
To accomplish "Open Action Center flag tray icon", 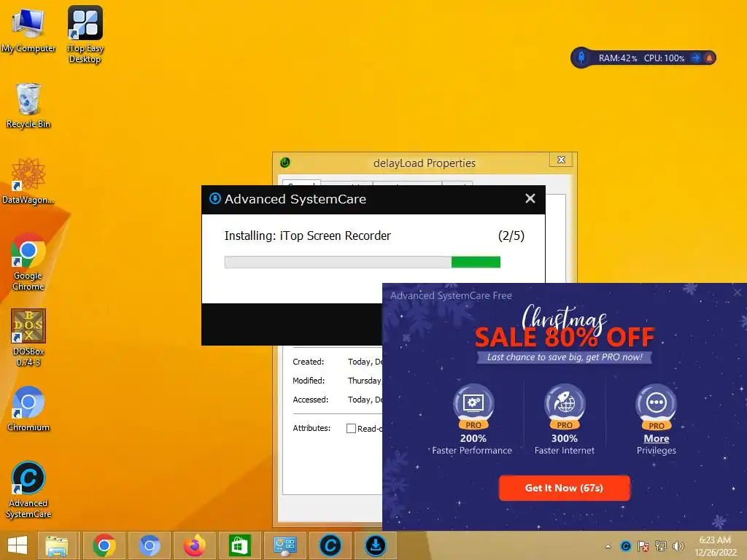I will click(x=643, y=546).
